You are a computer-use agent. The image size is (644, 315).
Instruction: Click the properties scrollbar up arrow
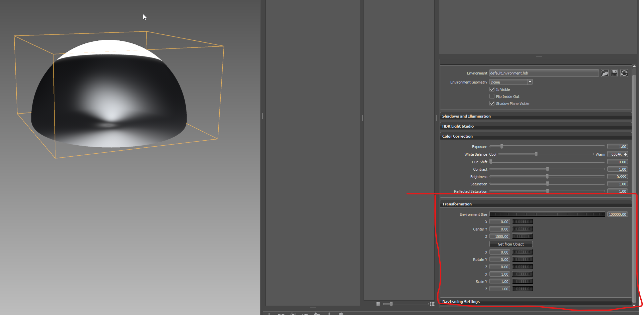634,66
